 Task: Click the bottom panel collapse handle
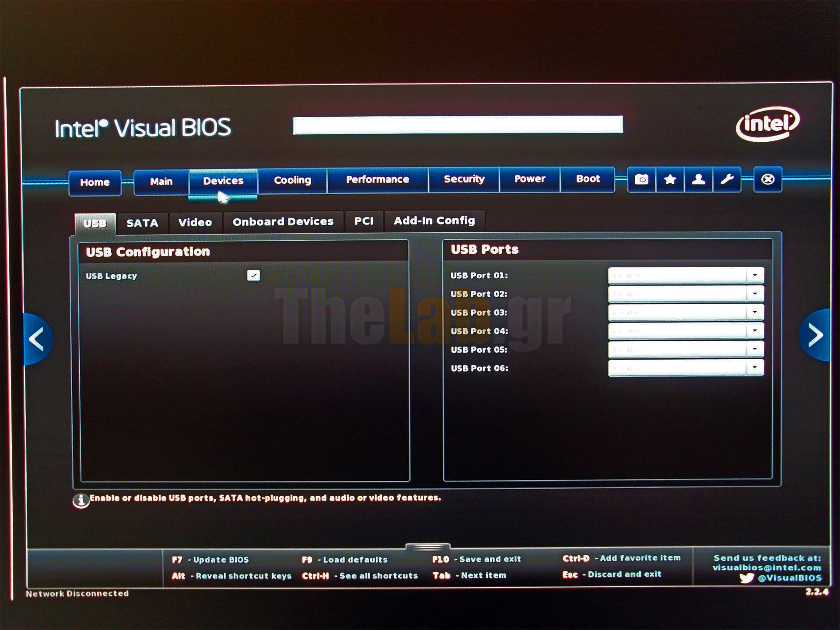pos(427,547)
